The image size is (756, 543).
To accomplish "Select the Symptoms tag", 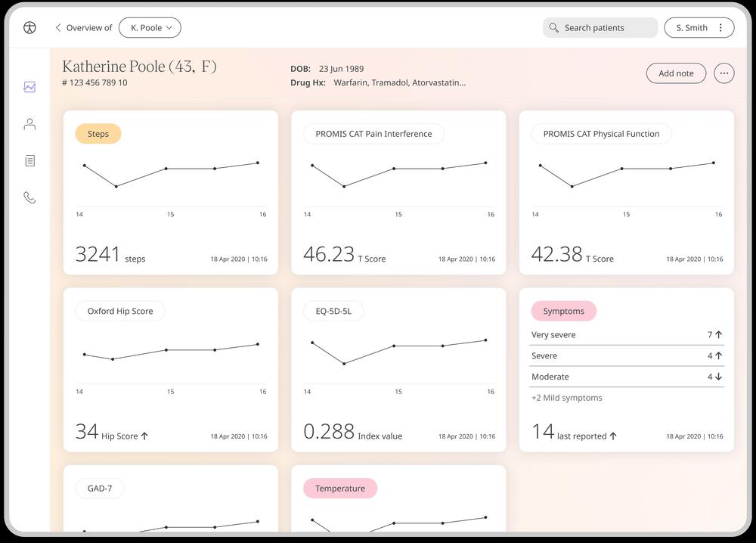I will click(564, 311).
